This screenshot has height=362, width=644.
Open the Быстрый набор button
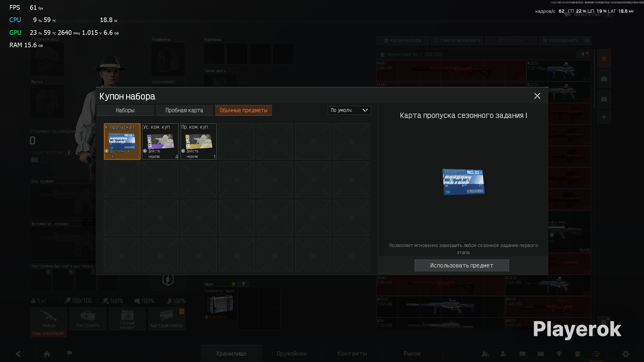(x=167, y=319)
